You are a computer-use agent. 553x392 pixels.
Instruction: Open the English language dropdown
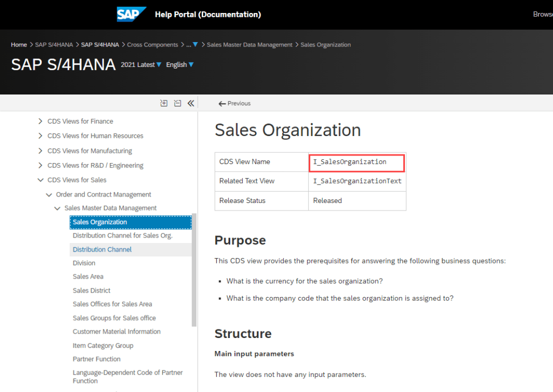tap(179, 65)
